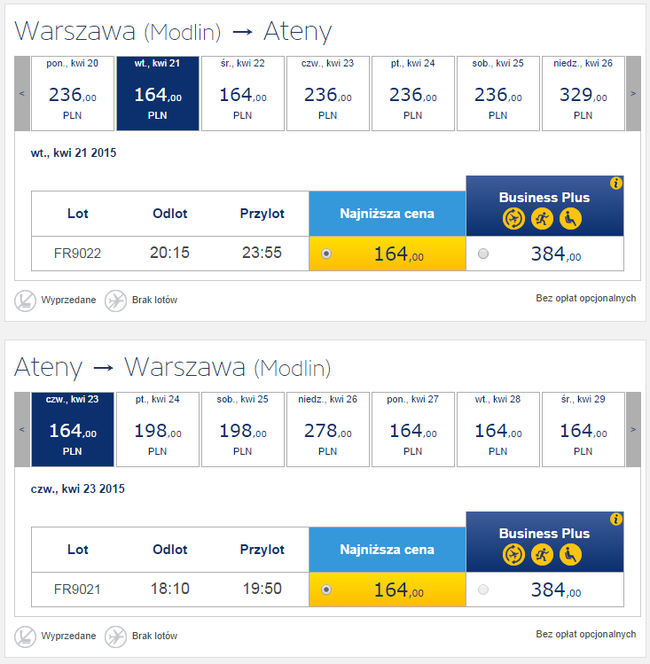650x664 pixels.
Task: Select 164,00 lowest price fare for FR9021
Action: coord(327,590)
